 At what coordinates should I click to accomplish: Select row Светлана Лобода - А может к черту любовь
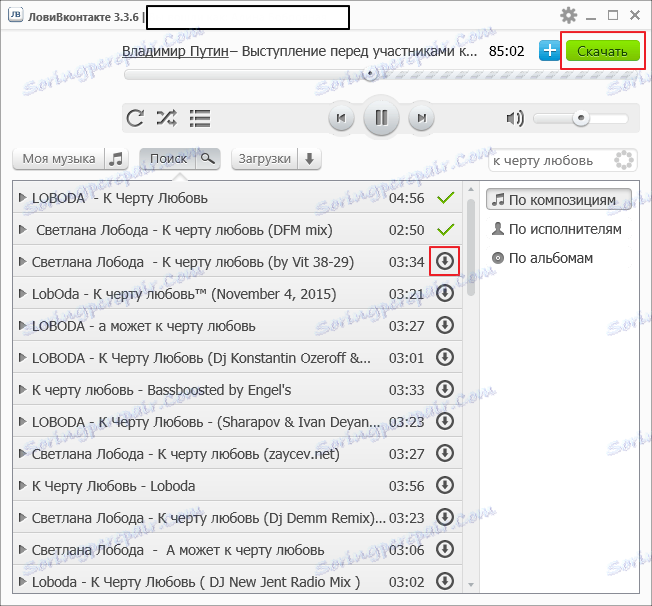pyautogui.click(x=237, y=550)
